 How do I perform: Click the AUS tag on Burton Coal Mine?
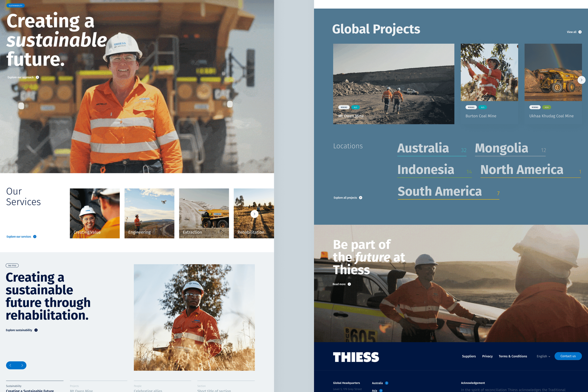(x=483, y=107)
